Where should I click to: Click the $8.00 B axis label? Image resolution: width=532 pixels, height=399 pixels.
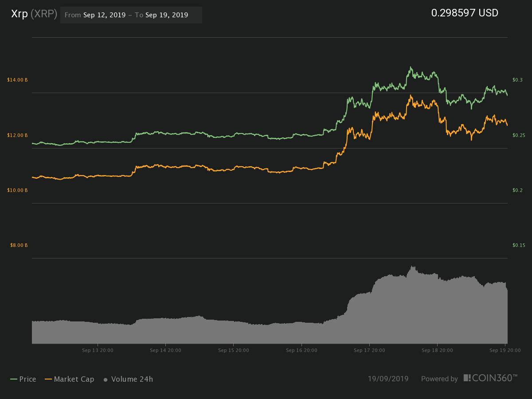point(19,245)
